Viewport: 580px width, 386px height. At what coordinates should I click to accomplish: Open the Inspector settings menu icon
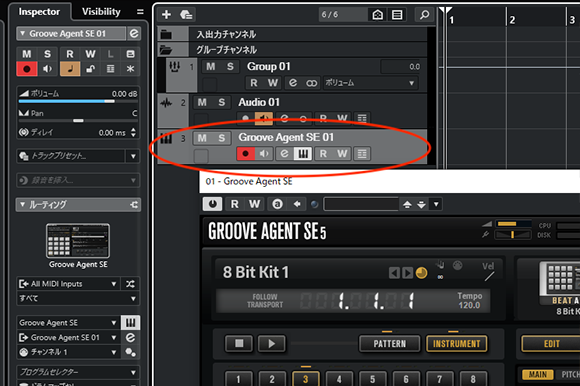pos(140,12)
